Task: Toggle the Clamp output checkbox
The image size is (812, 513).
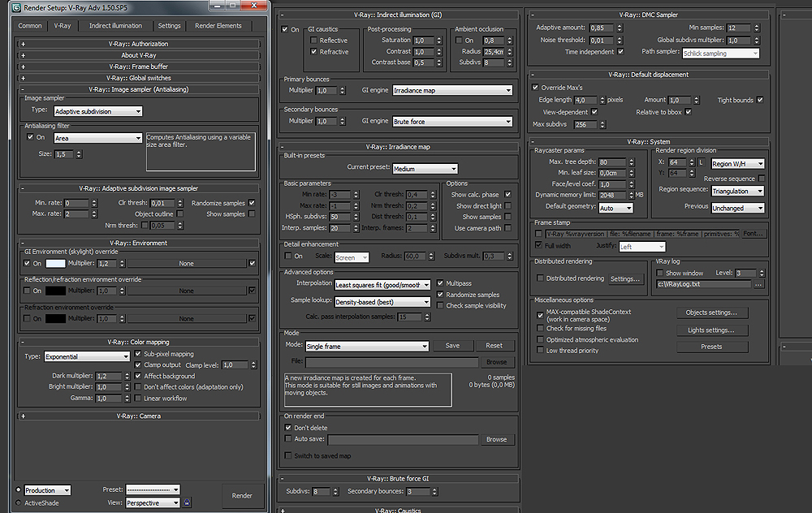Action: [138, 365]
